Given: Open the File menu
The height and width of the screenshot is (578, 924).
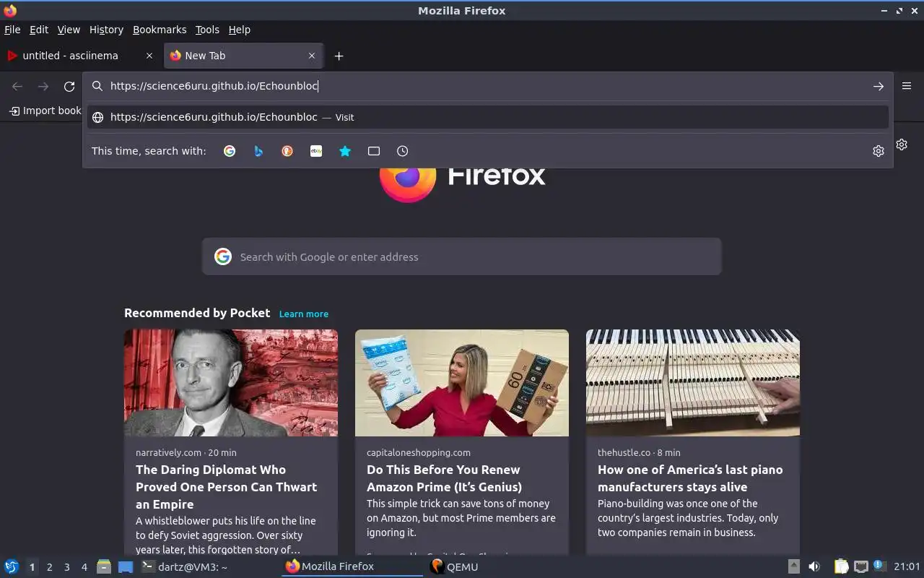Looking at the screenshot, I should tap(12, 30).
